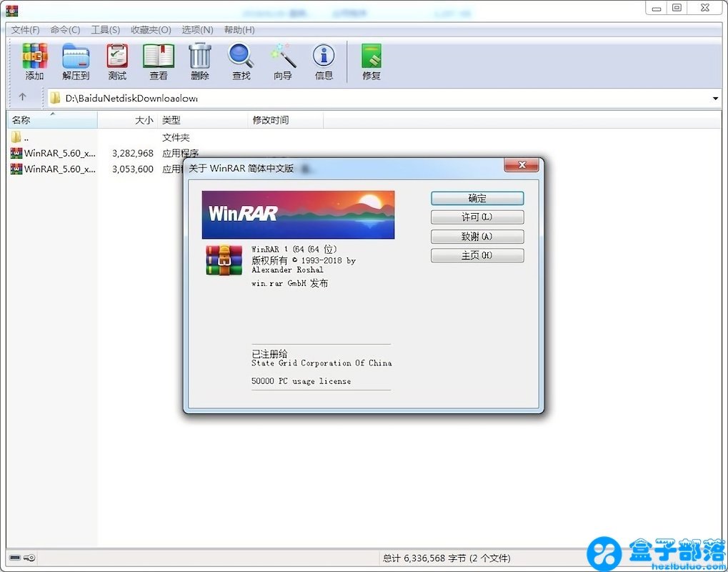Click the Info (信息) toolbar icon

324,61
